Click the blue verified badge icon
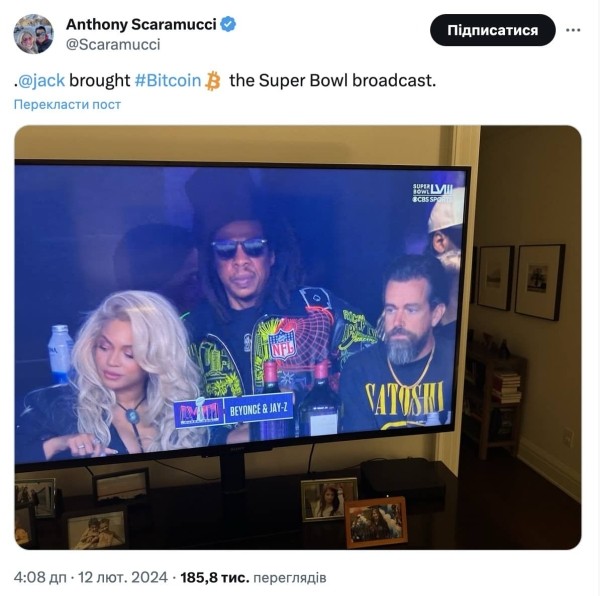600x596 pixels. 229,24
